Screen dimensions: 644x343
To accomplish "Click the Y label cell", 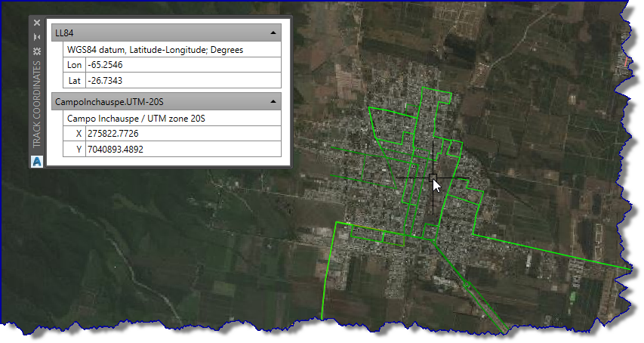I will pyautogui.click(x=74, y=149).
